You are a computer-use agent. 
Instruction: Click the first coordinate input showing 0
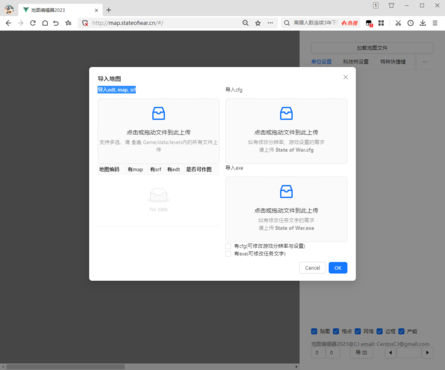pyautogui.click(x=317, y=353)
